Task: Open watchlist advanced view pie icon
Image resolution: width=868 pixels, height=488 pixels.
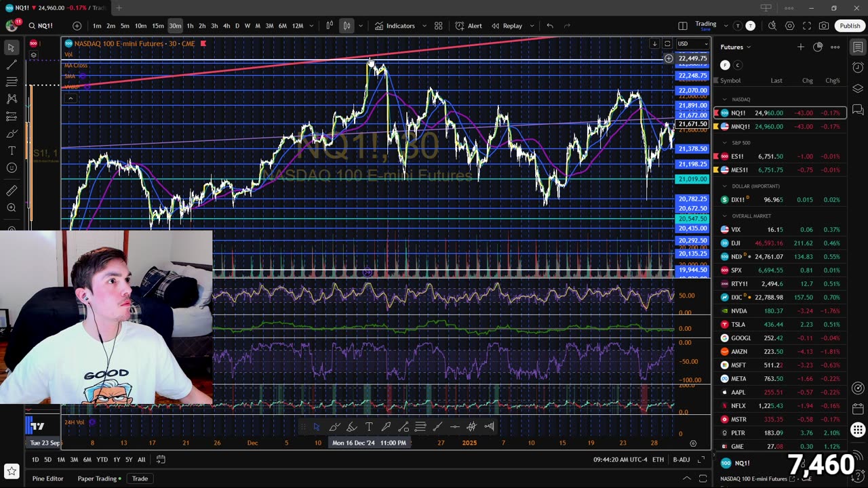Action: (x=818, y=47)
